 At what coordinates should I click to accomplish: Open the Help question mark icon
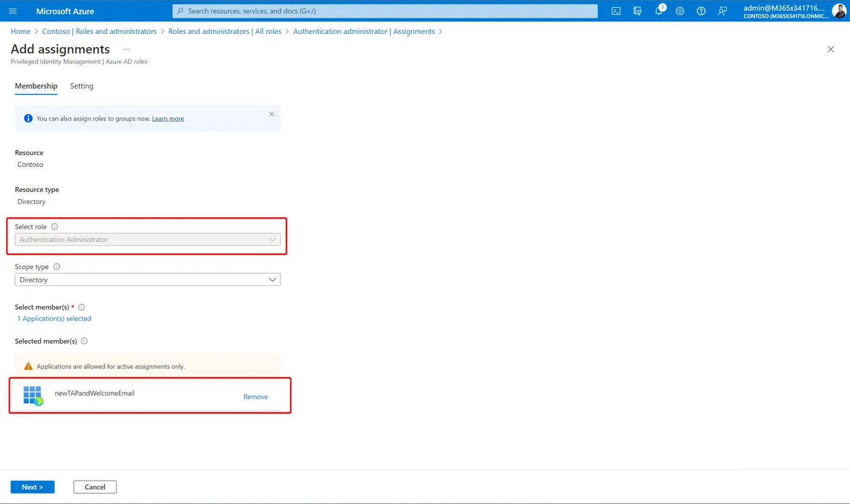click(701, 11)
